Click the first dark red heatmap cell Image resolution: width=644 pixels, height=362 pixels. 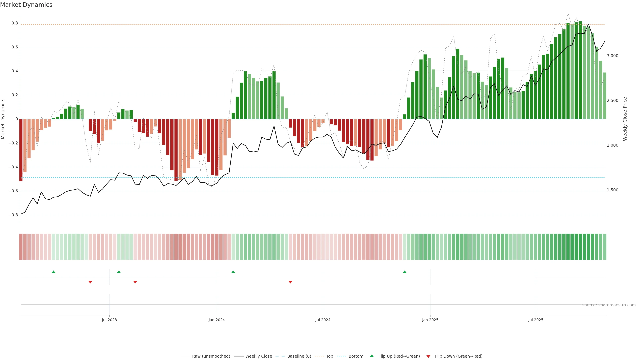21,247
